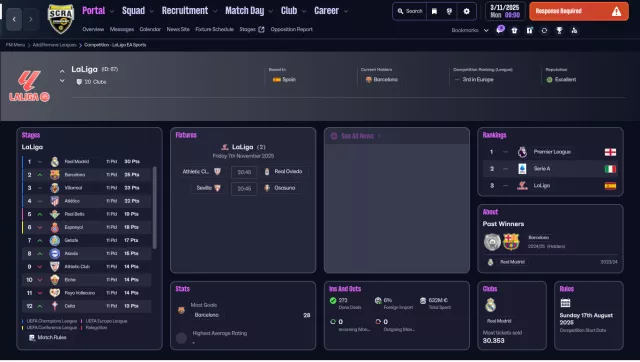Viewport: 640px width, 362px height.
Task: Click the Barcelona crest under Past Winners
Action: coord(511,242)
